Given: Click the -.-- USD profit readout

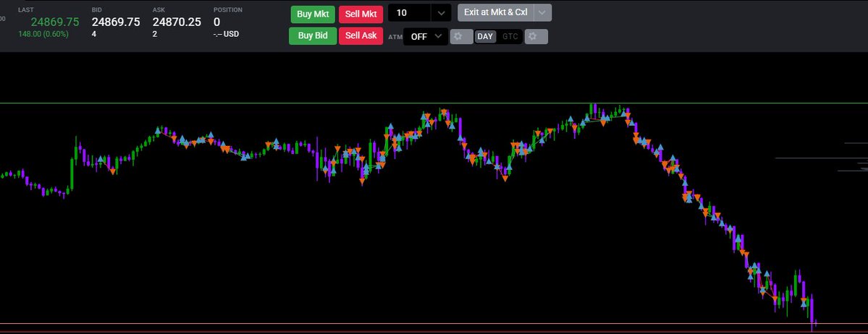Looking at the screenshot, I should click(226, 34).
